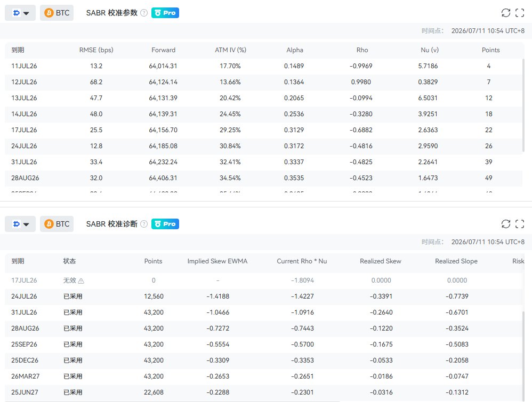This screenshot has width=532, height=402.
Task: Click Forward value 64,185.08
Action: tap(163, 146)
